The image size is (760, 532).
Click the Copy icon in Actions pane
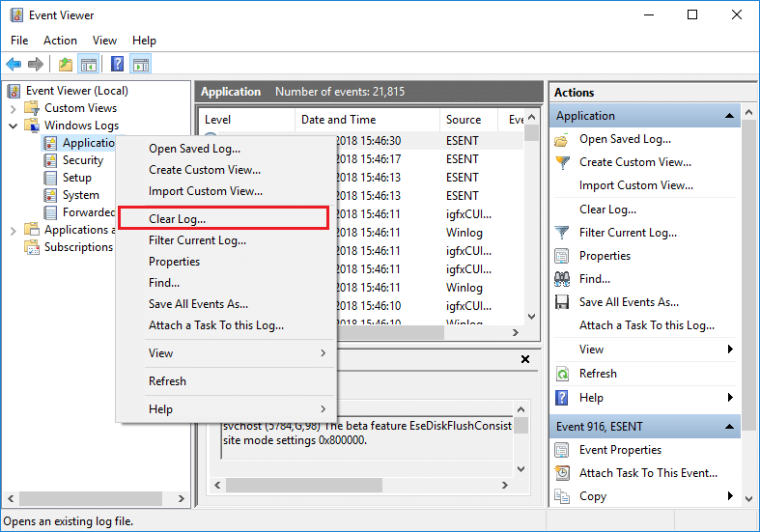562,496
